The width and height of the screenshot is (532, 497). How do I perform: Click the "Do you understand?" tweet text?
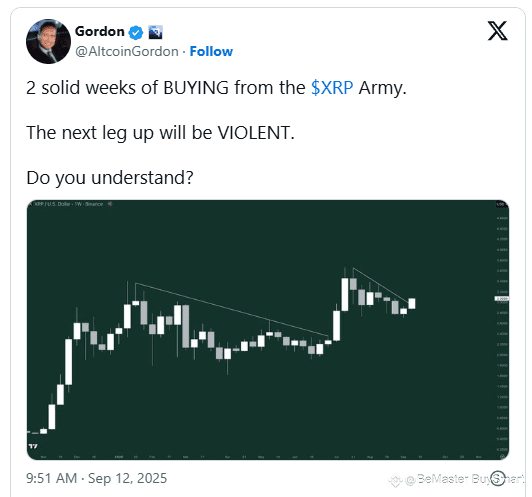[x=110, y=177]
